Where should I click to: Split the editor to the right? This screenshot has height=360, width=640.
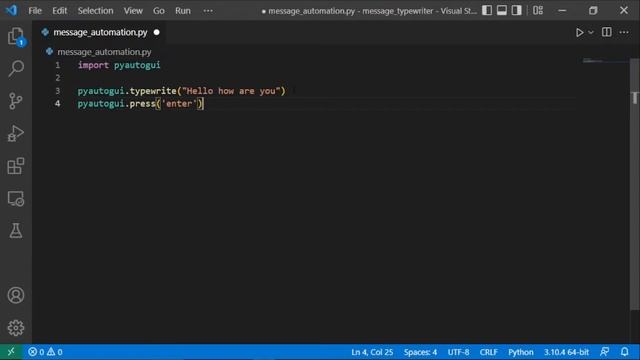(x=607, y=32)
